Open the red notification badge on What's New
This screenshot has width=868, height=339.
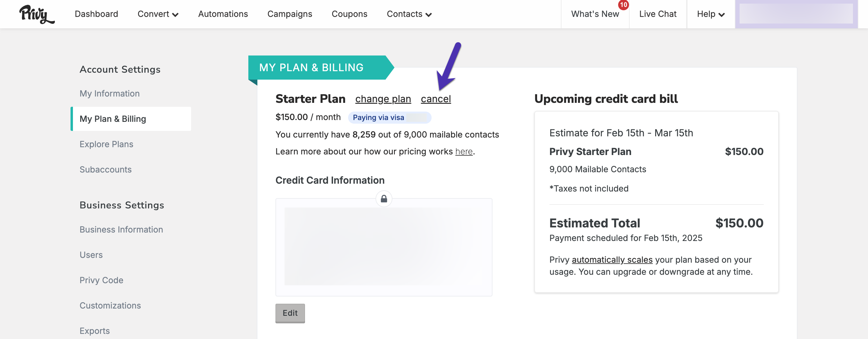click(x=623, y=5)
